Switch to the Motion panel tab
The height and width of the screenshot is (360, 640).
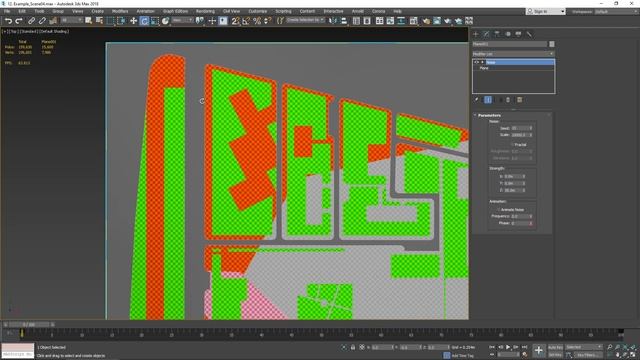(508, 34)
